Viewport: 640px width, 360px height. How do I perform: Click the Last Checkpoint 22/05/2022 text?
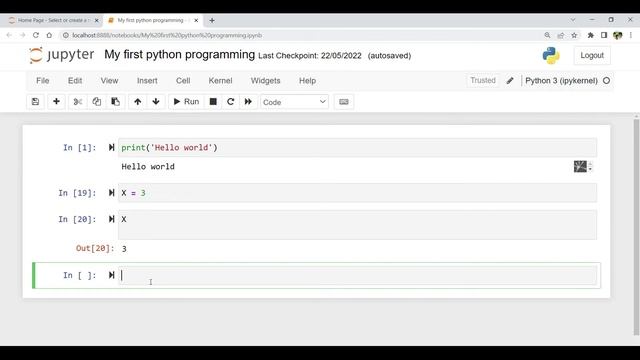[310, 56]
